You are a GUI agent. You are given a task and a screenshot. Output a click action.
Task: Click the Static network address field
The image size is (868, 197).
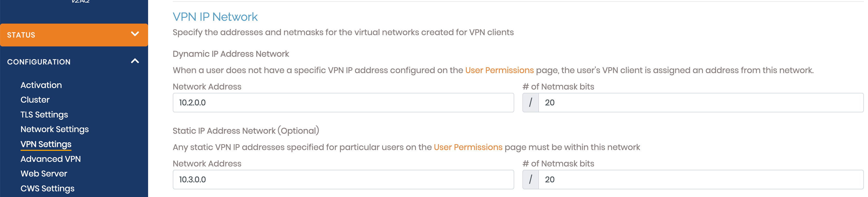pyautogui.click(x=343, y=180)
